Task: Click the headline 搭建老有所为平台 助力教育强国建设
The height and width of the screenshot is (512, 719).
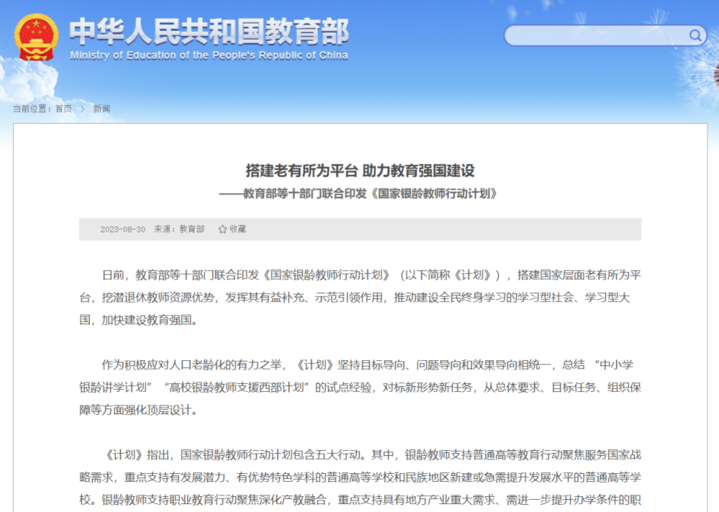Action: pyautogui.click(x=360, y=170)
